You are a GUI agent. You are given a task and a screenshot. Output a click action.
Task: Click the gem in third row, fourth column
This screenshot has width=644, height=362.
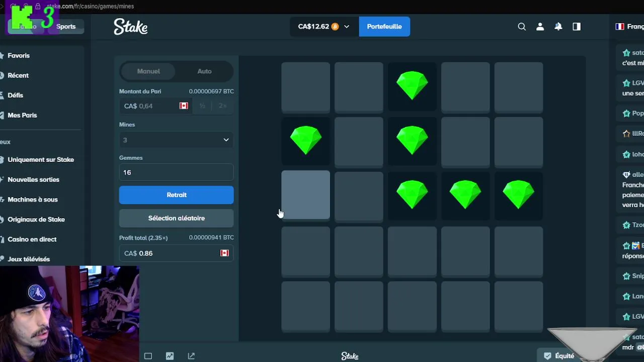point(465,195)
